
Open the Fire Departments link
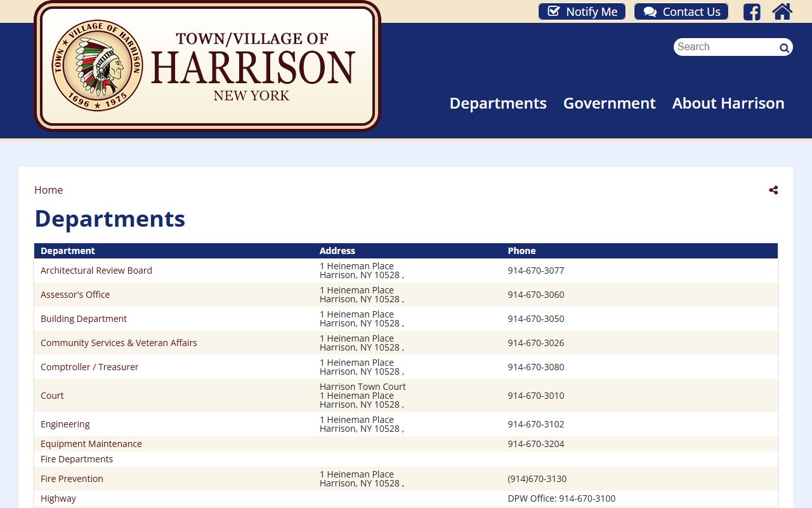77,459
